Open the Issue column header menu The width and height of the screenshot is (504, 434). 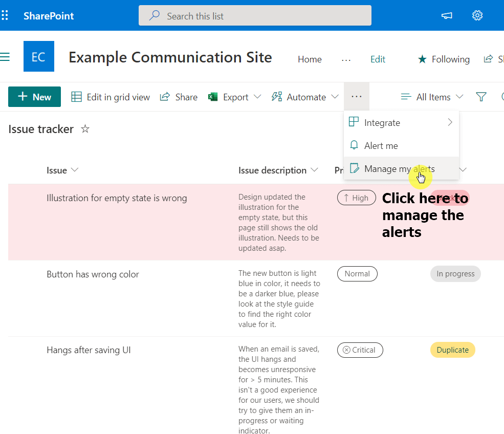62,170
